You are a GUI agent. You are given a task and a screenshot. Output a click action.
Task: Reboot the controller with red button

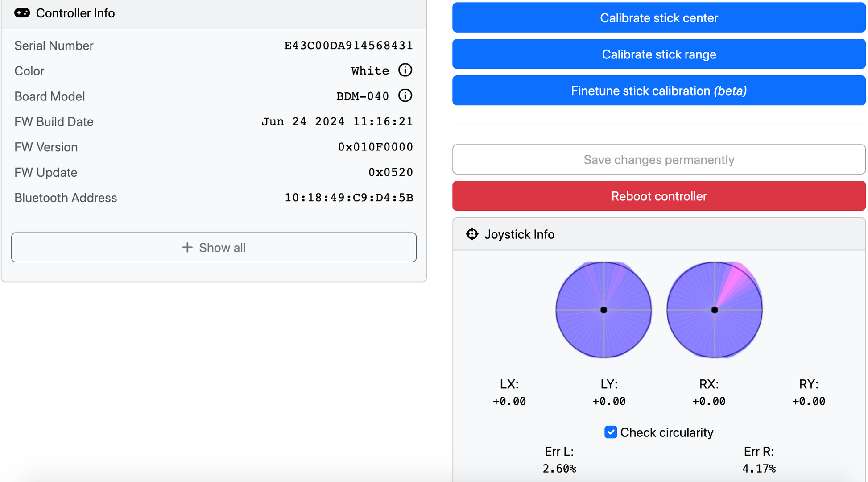659,196
